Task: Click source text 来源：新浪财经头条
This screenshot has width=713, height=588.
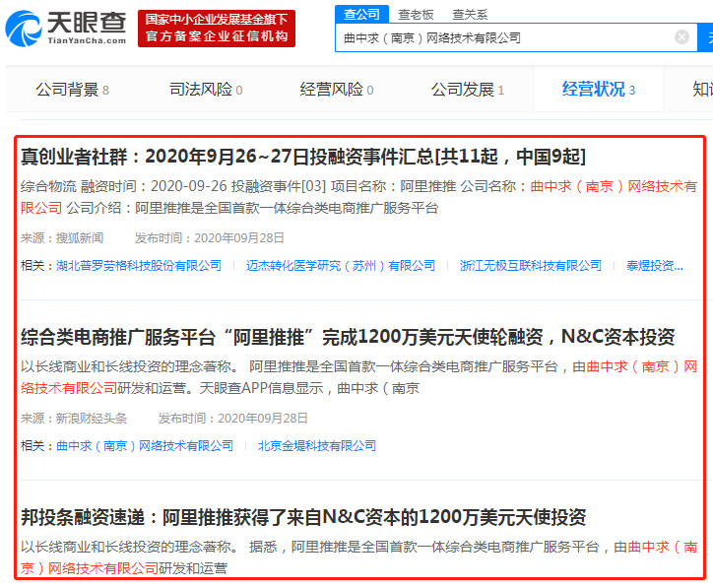Action: pyautogui.click(x=74, y=419)
